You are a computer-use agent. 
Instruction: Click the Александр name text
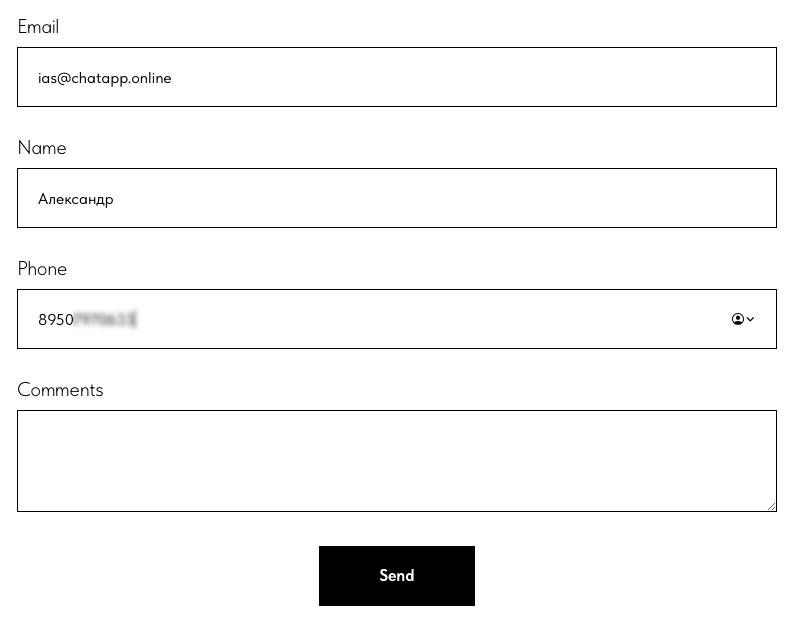coord(75,199)
